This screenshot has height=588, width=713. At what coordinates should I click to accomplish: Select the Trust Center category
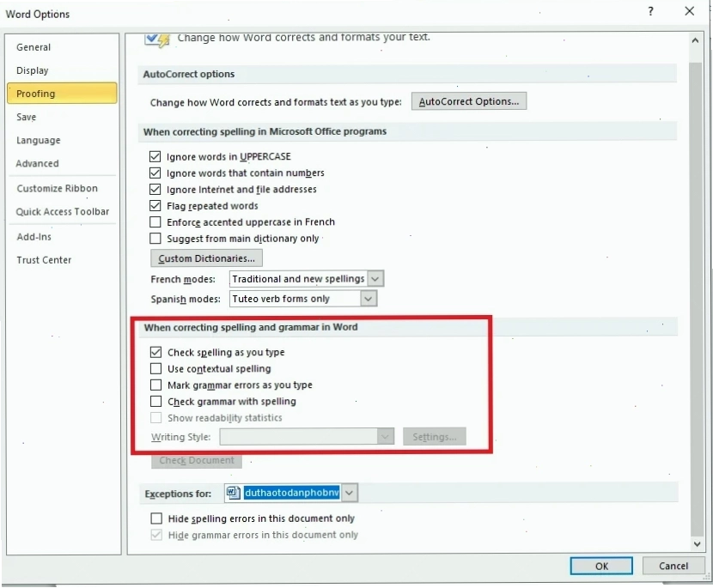(x=44, y=260)
